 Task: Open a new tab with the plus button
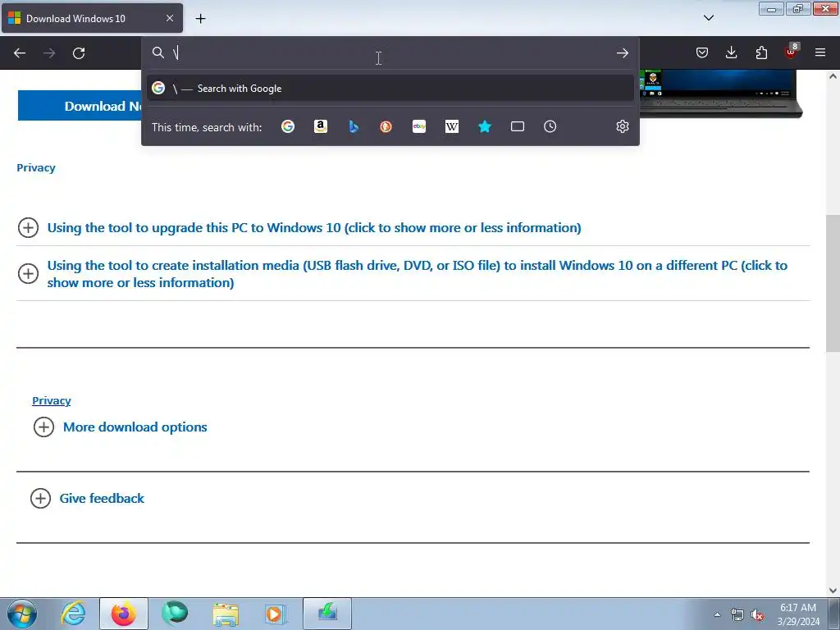[200, 19]
